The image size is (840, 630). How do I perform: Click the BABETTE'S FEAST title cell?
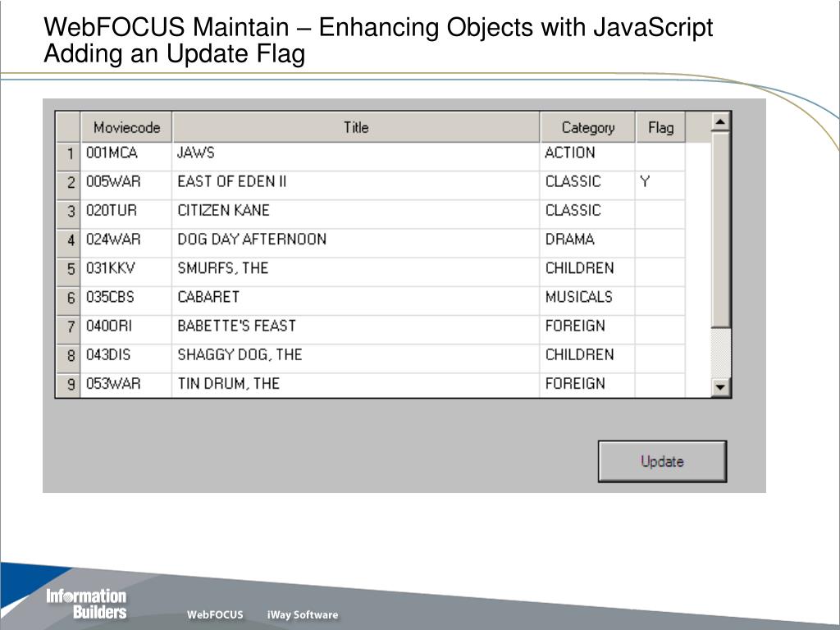click(x=356, y=331)
